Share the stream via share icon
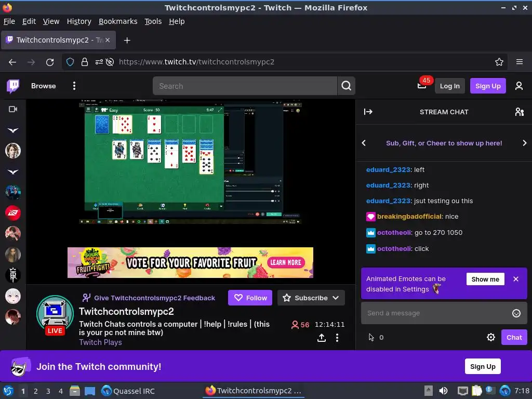Image resolution: width=532 pixels, height=399 pixels. tap(321, 338)
